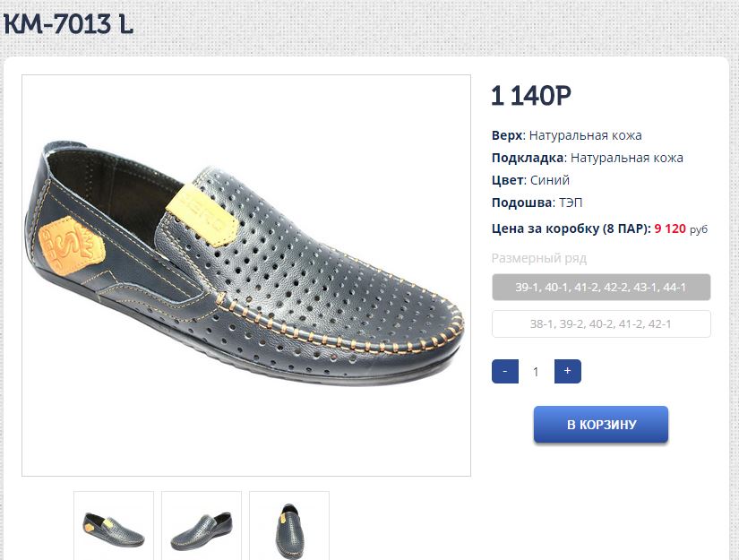Image resolution: width=739 pixels, height=560 pixels.
Task: View the third front-view shoe thumbnail
Action: (289, 526)
